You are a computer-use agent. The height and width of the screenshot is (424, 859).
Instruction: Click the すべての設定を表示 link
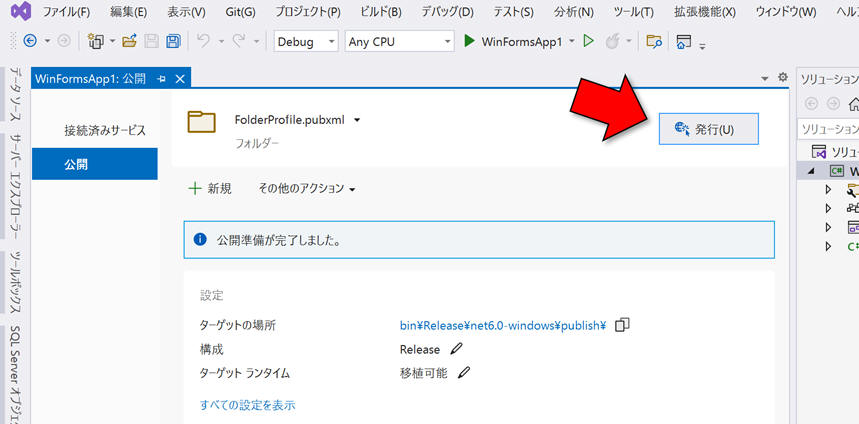247,405
